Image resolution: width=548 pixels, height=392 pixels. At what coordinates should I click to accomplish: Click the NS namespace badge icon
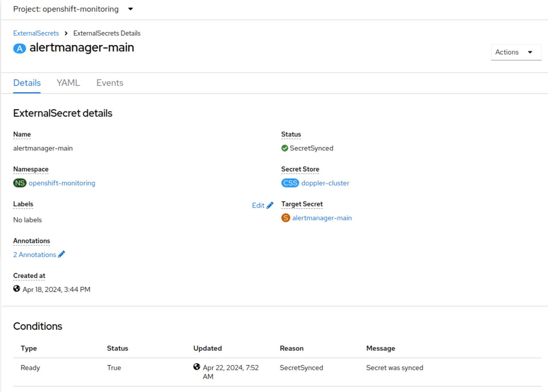tap(20, 183)
